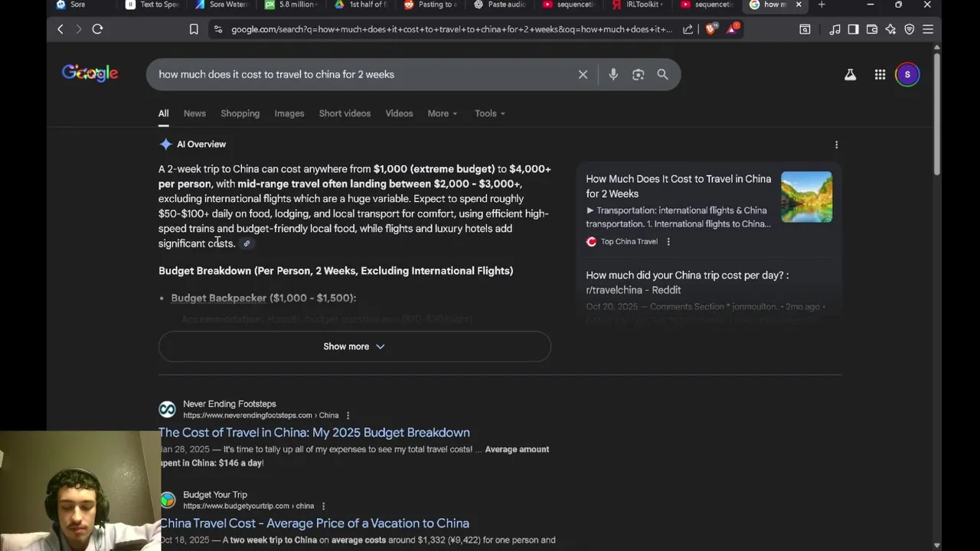The width and height of the screenshot is (980, 551).
Task: Submit search with the magnifier icon
Action: coord(662,74)
